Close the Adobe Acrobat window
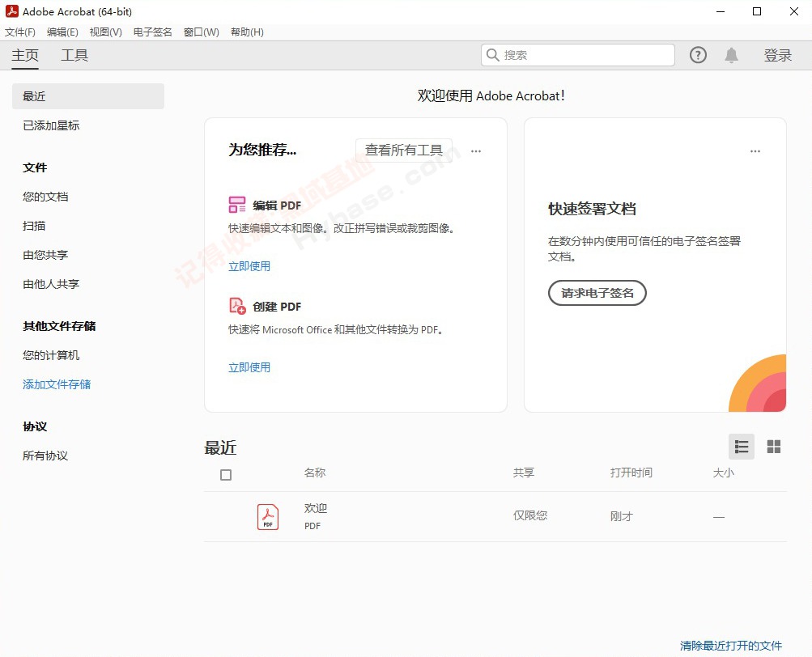The height and width of the screenshot is (657, 812). pos(794,11)
